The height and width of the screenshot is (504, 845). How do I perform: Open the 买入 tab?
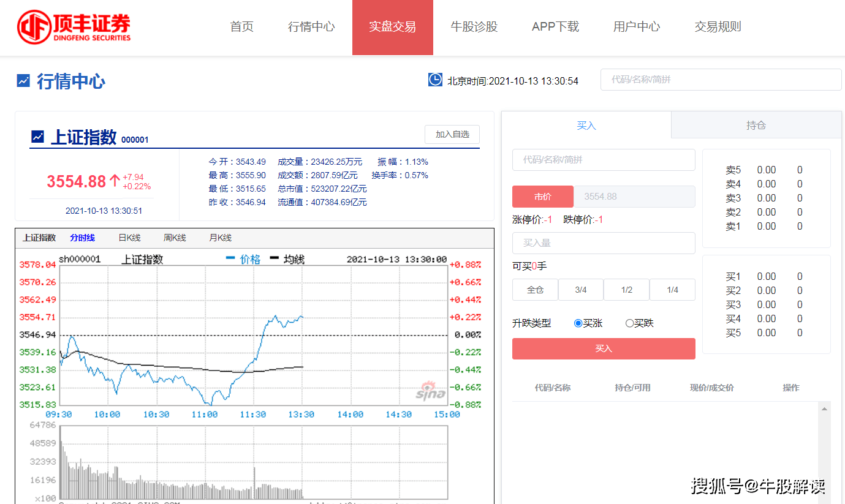[x=586, y=126]
